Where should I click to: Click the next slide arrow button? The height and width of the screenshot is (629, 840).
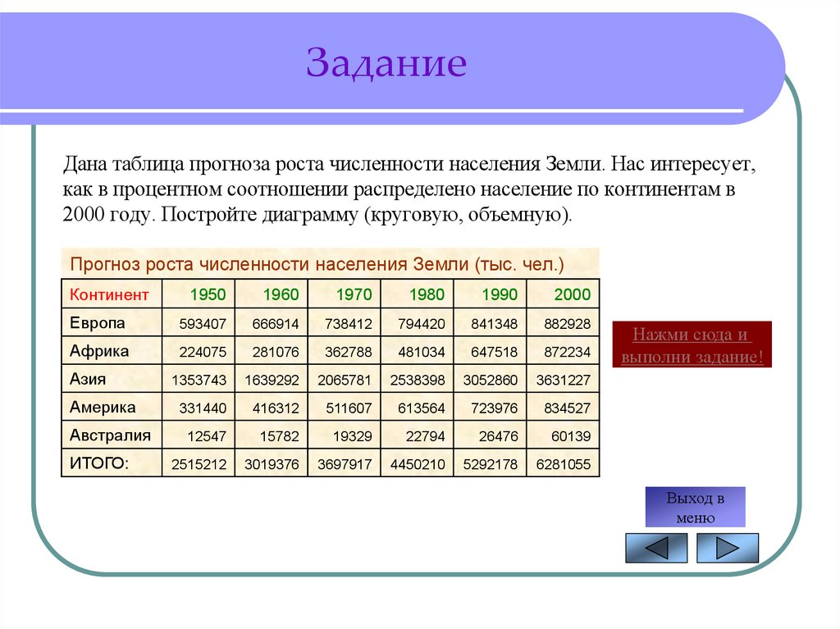pyautogui.click(x=728, y=548)
